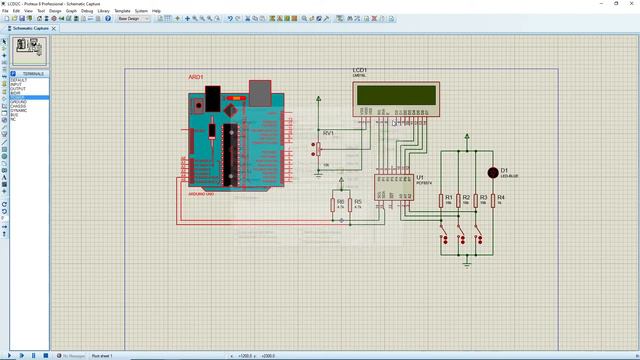Open the Base Design variant dropdown
640x360 pixels.
[x=133, y=18]
